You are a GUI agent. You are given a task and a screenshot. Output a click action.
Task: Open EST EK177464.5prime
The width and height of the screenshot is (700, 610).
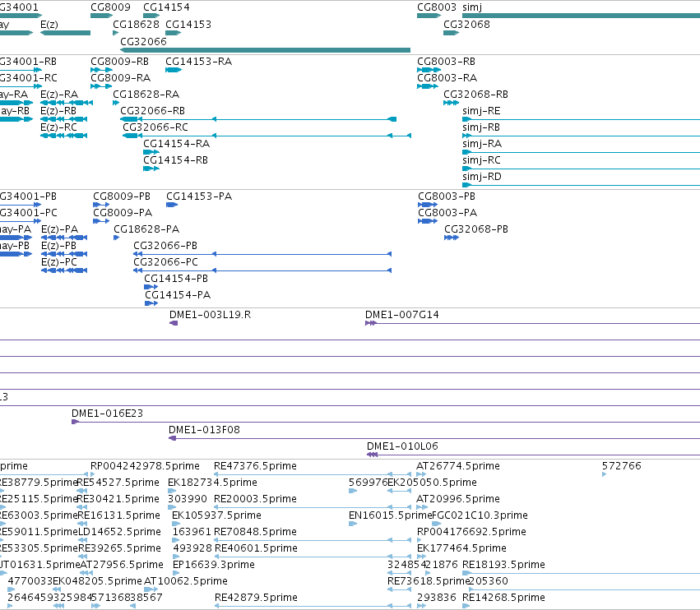tap(422, 557)
